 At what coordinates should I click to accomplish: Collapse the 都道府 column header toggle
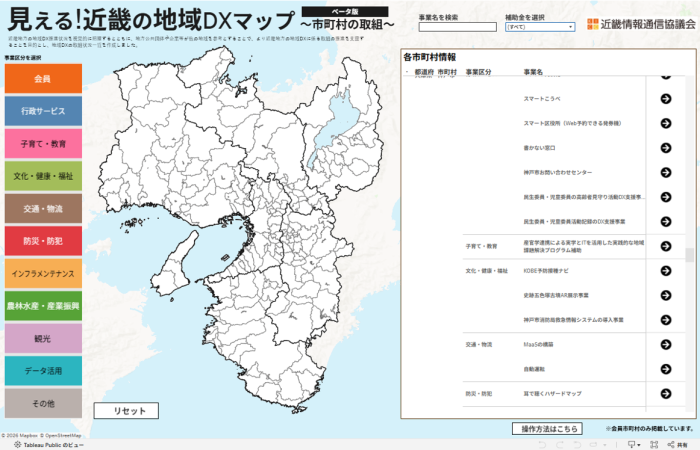(x=407, y=72)
